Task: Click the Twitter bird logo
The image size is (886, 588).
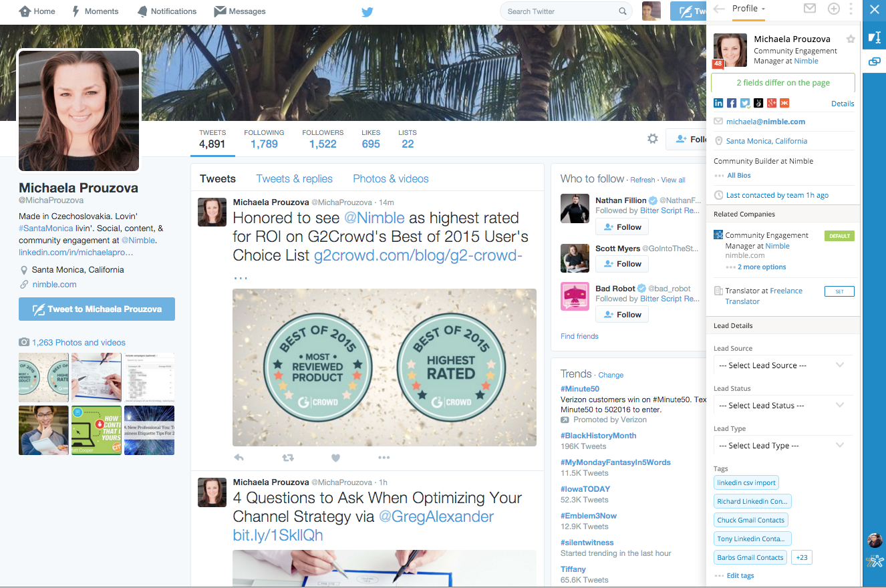Action: point(367,11)
